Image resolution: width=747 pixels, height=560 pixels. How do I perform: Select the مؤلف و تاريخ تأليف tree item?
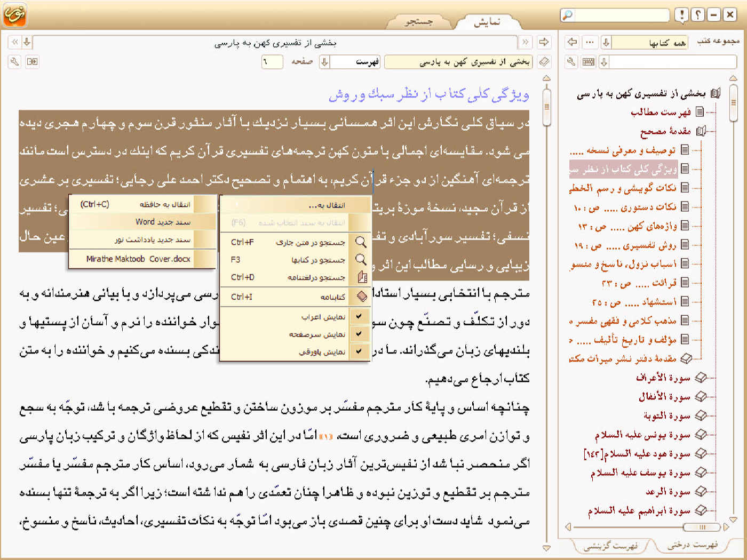(x=623, y=340)
